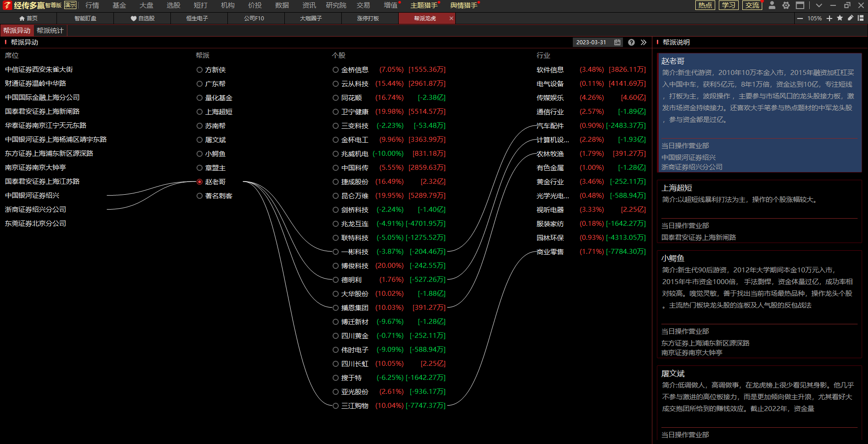Click 东方证券上海浦东新区源深路 in 小鳄鱼 card
Image resolution: width=868 pixels, height=444 pixels.
click(x=705, y=343)
